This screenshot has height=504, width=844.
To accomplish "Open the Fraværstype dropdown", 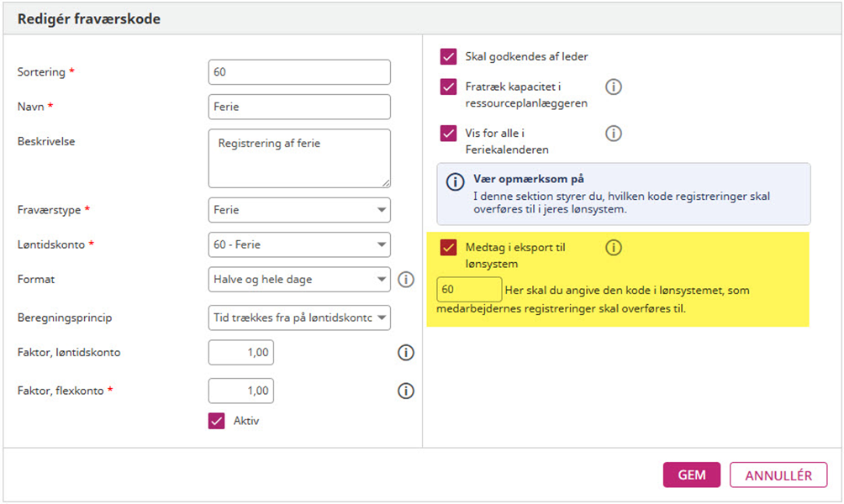I will pos(298,210).
